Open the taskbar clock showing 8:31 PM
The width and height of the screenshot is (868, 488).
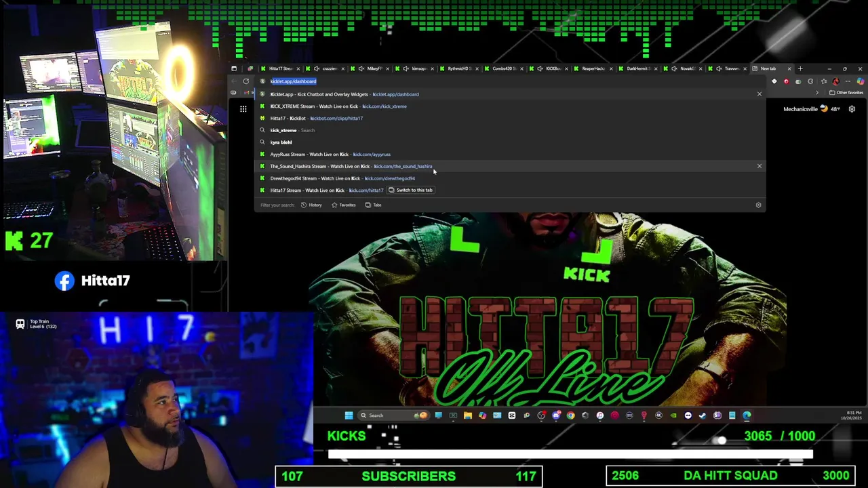852,415
